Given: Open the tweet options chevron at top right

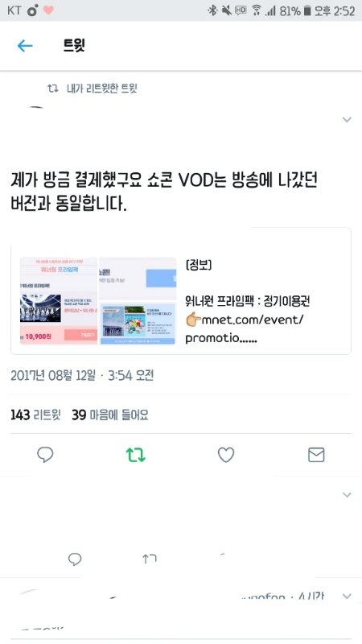Looking at the screenshot, I should 347,119.
